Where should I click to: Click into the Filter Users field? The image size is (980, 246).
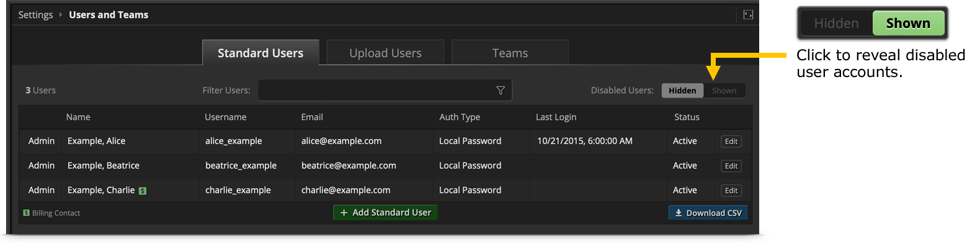[x=385, y=91]
